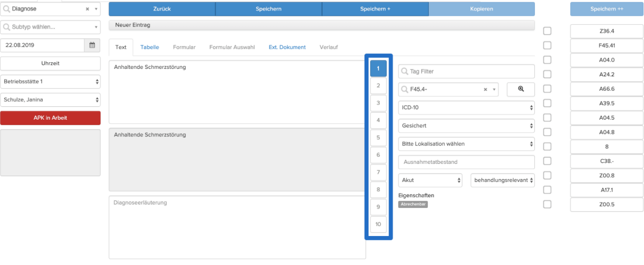Click the magnifier zoom search button
Image resolution: width=644 pixels, height=265 pixels.
[x=521, y=89]
